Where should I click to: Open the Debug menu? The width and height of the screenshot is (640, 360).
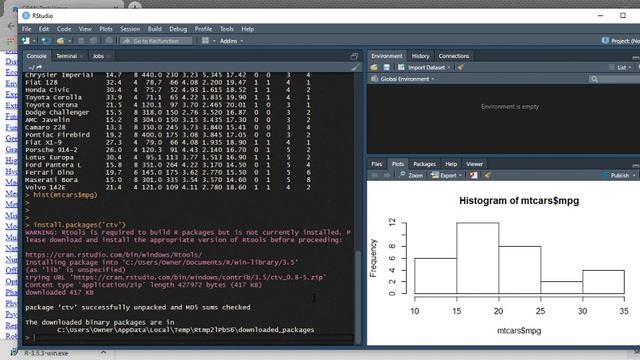(178, 29)
